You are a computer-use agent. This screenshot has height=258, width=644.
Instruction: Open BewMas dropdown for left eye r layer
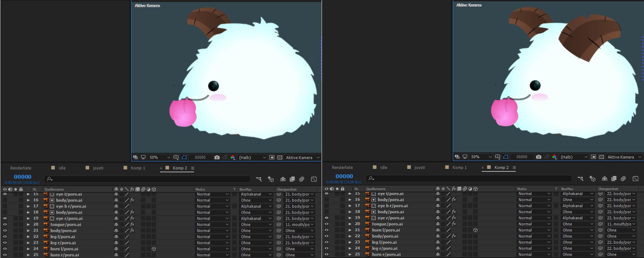256,218
